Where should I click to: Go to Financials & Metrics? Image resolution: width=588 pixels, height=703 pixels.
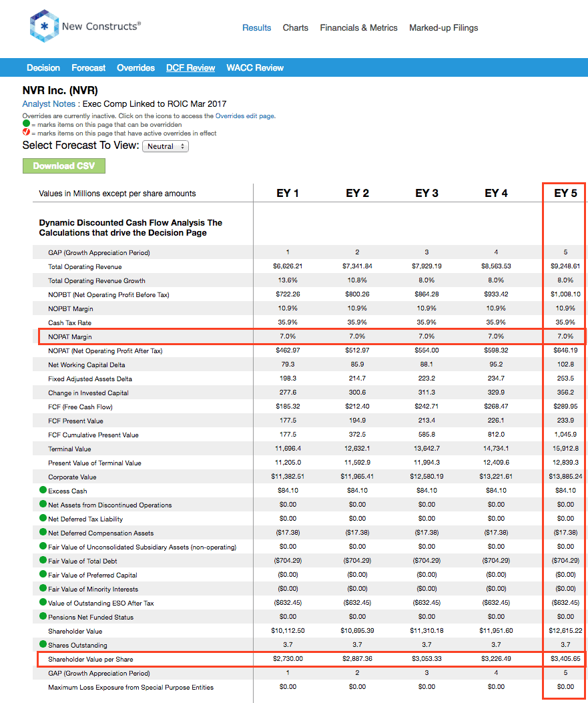pyautogui.click(x=358, y=28)
